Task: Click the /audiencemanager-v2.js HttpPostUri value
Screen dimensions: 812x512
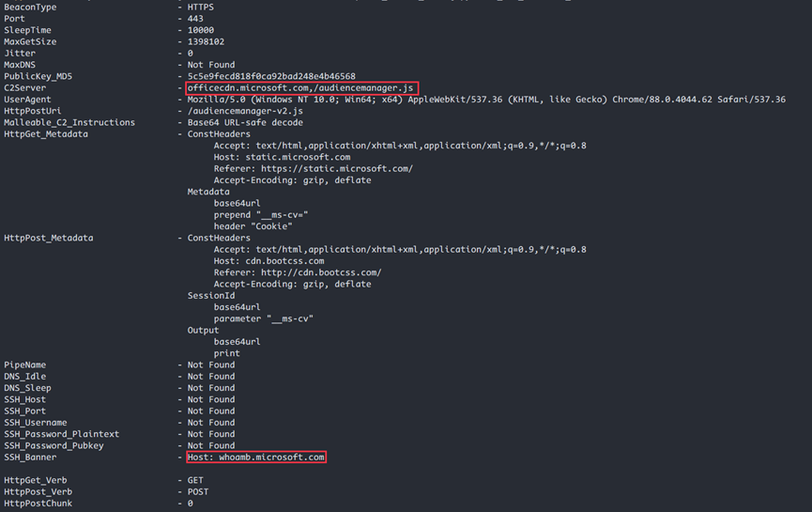Action: pyautogui.click(x=245, y=111)
